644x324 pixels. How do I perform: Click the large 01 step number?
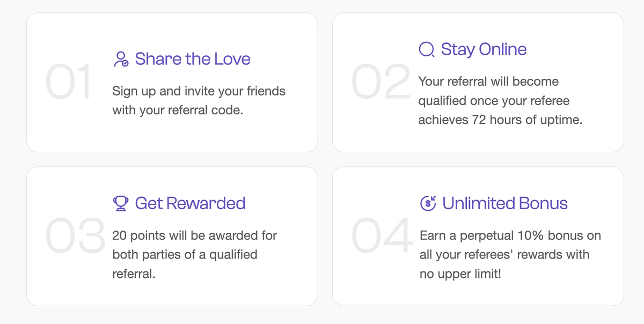coord(69,83)
